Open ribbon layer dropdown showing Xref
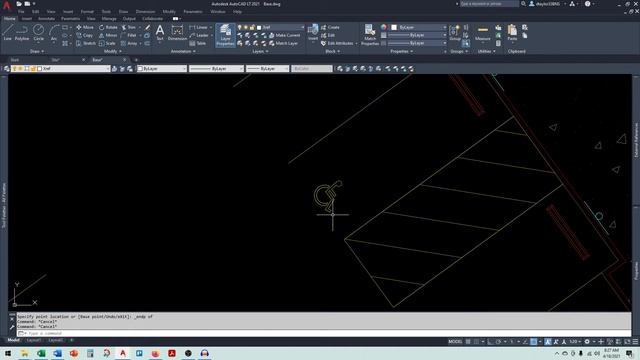The width and height of the screenshot is (640, 360). [x=271, y=27]
